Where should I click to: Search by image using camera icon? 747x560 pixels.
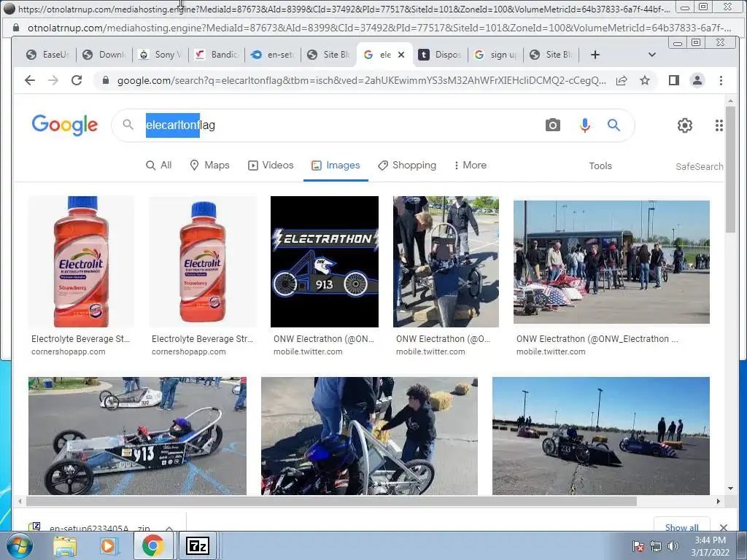(x=553, y=125)
